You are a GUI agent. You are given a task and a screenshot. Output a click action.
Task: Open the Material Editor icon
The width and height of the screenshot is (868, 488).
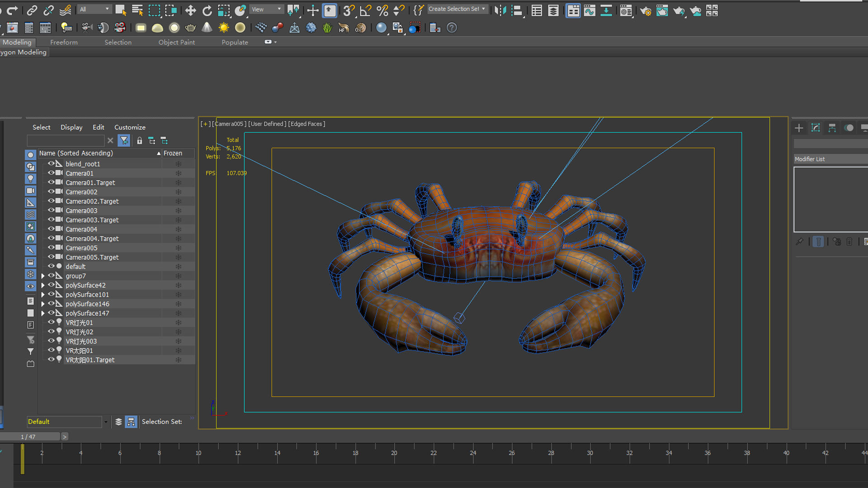tap(626, 11)
